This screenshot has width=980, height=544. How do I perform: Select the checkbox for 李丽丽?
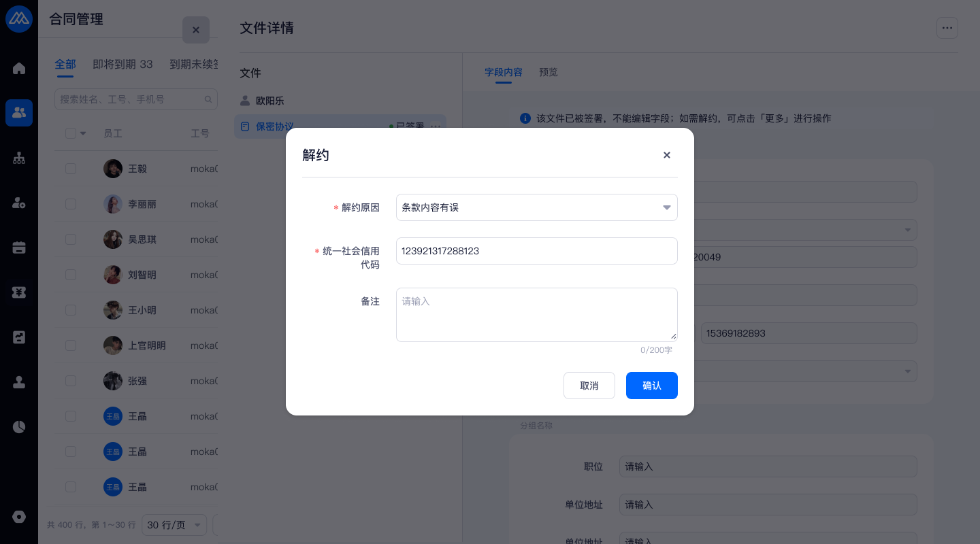(x=71, y=204)
